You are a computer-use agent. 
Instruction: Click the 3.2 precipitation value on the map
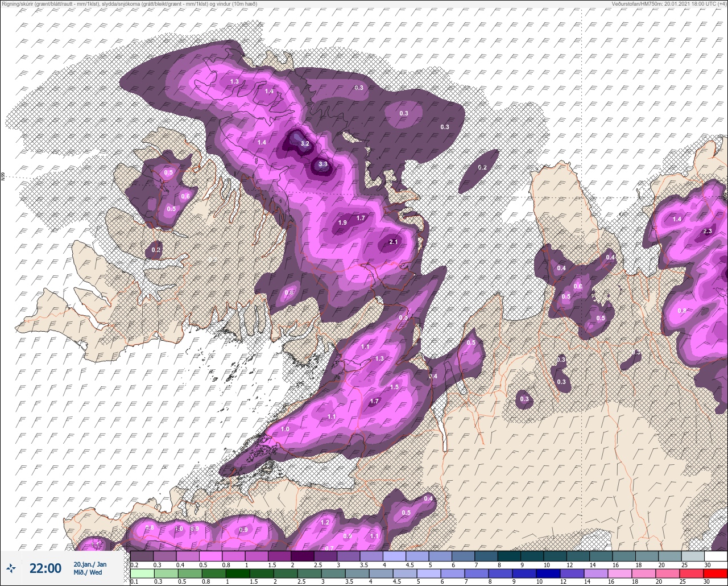[305, 143]
